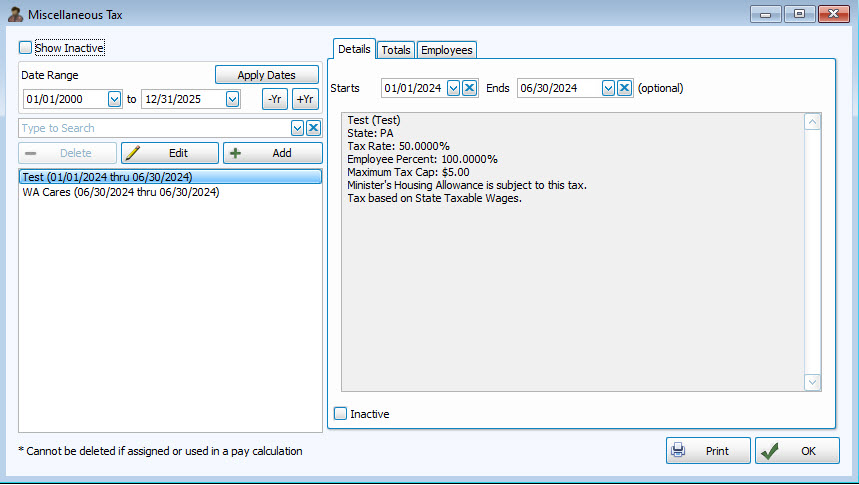Switch to the Details tab
The width and height of the screenshot is (859, 485).
354,49
